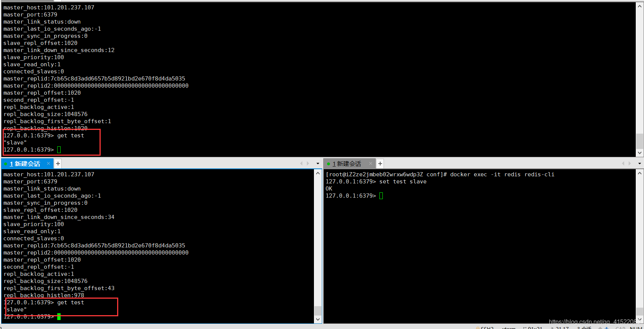Click "master_link_down_since_seconds:34" in bottom-left pane

click(59, 217)
